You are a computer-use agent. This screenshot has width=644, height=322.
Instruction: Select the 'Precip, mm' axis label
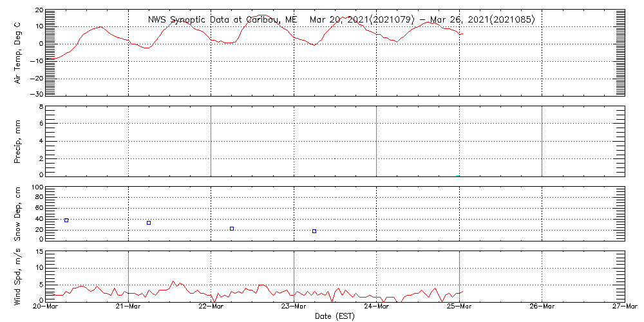18,140
